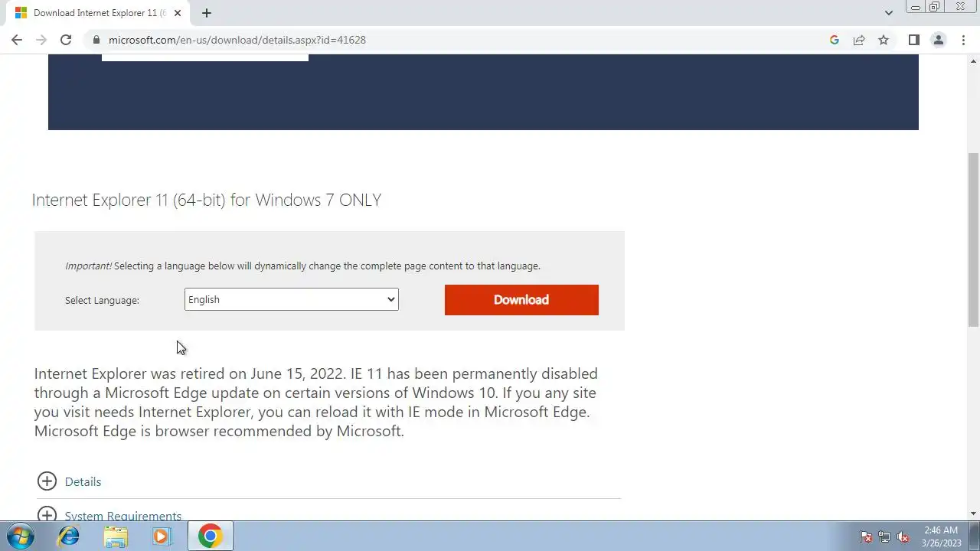Open Google icon in address bar
Screen dimensions: 980x551
(835, 40)
